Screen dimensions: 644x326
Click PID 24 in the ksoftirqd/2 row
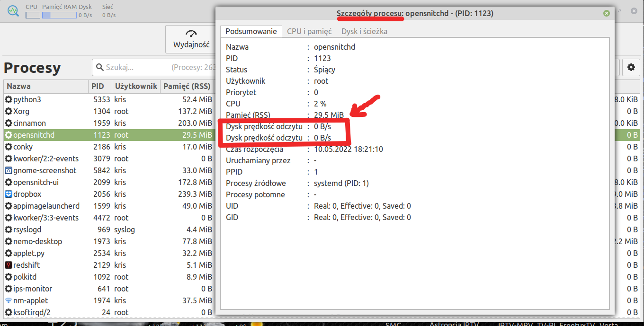[x=106, y=312]
